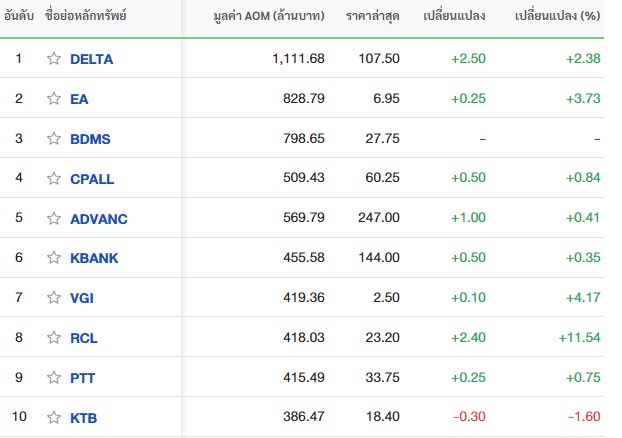Sort by เปลี่ยนแปลง (%) column header

click(x=557, y=16)
